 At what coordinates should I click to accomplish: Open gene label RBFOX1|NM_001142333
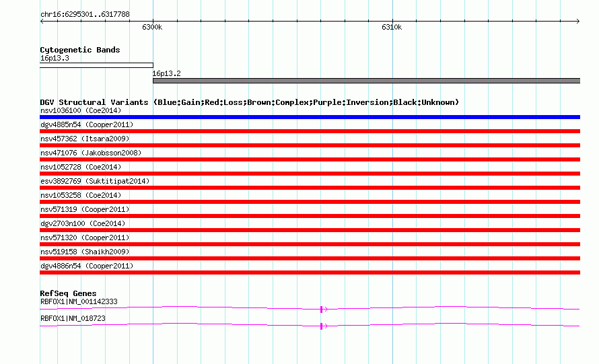click(79, 301)
